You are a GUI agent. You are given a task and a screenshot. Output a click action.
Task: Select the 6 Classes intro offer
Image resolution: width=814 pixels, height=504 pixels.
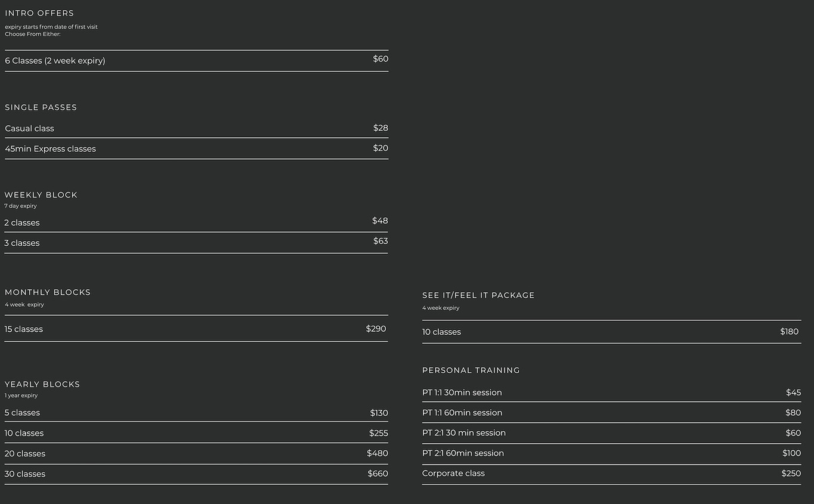55,61
